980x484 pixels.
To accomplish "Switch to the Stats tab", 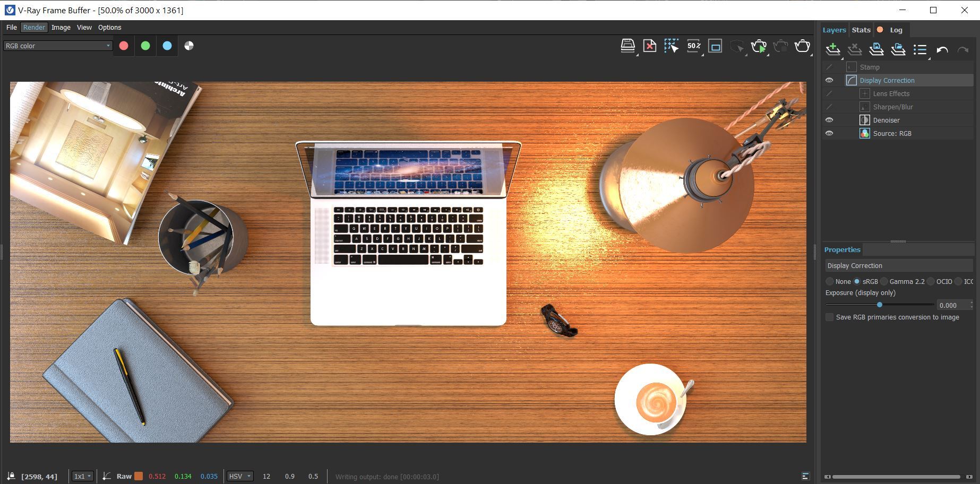I will (861, 30).
